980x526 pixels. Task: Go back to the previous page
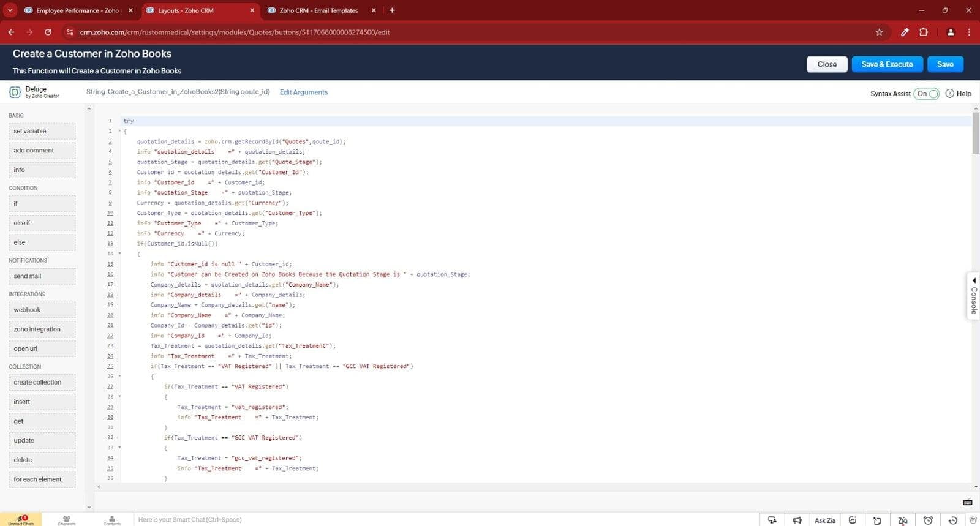(11, 32)
